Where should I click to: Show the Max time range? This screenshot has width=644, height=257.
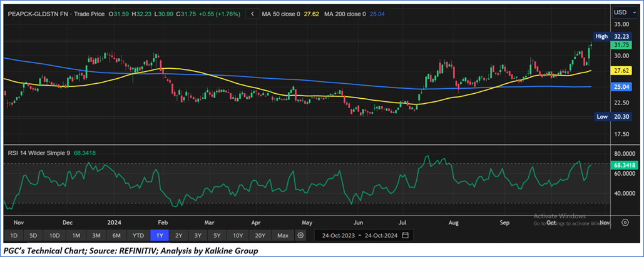click(x=282, y=235)
